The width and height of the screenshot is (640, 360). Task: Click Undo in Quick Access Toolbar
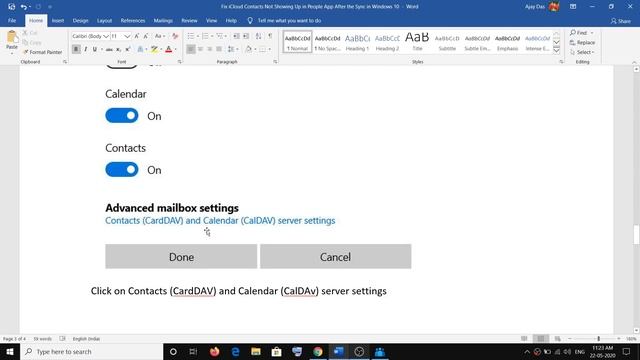point(24,7)
